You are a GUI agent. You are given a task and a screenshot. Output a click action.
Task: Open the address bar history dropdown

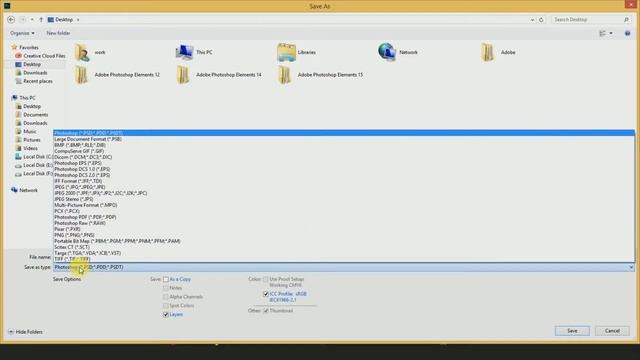click(532, 20)
